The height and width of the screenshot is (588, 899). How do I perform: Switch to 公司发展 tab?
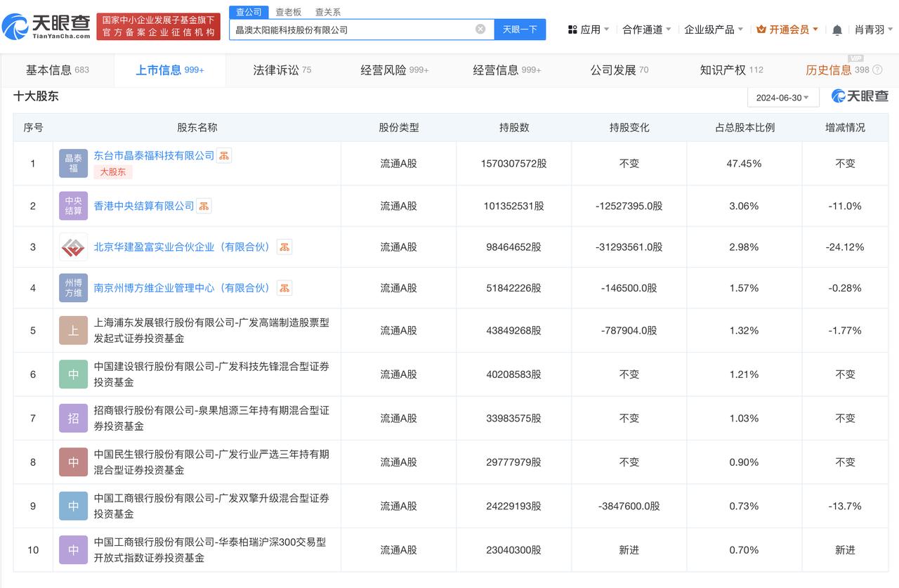point(619,70)
